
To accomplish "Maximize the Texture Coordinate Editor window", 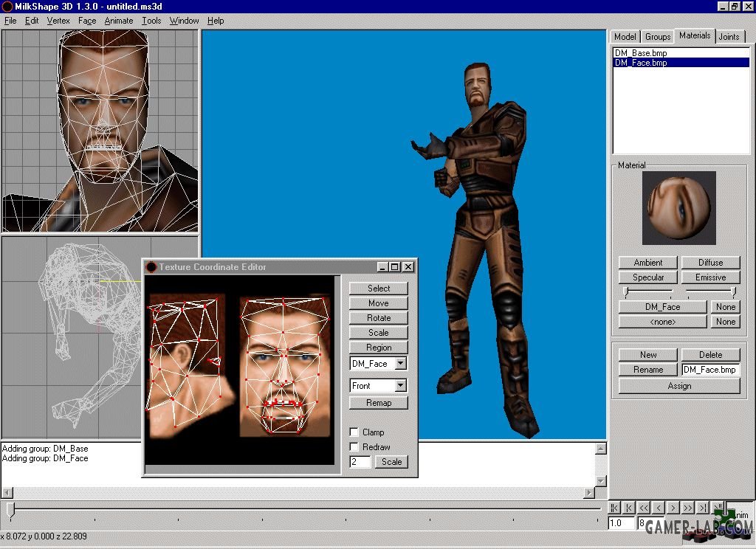I will click(x=395, y=266).
